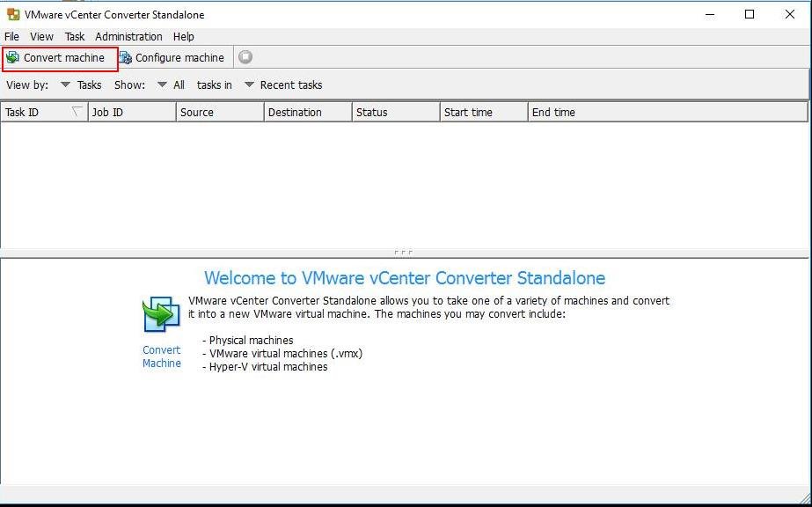This screenshot has height=507, width=812.
Task: Click the Configure machine toolbar button
Action: (x=172, y=57)
